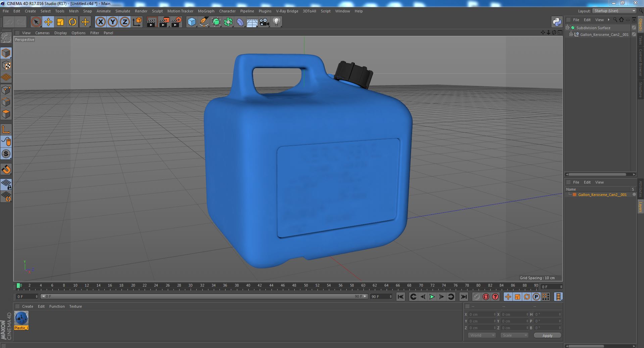Viewport: 644px width, 348px height.
Task: Expand Gallon_Kerosene_Can2__001 object tree
Action: tap(571, 34)
